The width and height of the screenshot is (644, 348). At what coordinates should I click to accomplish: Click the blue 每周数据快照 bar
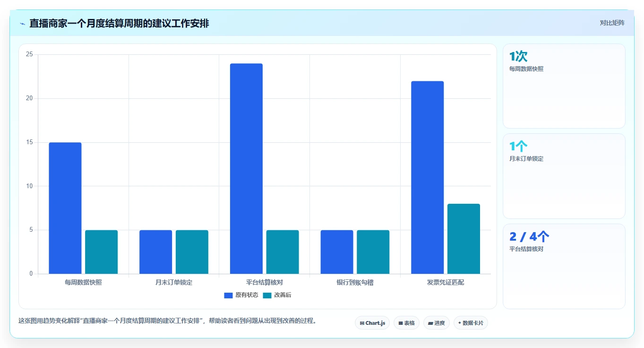pyautogui.click(x=65, y=208)
